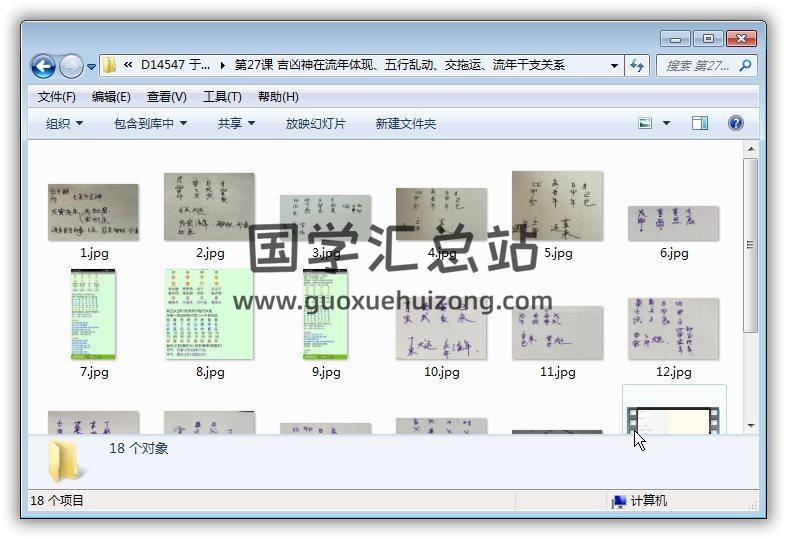Select the 8.jpg thumbnail
787x539 pixels.
[209, 314]
